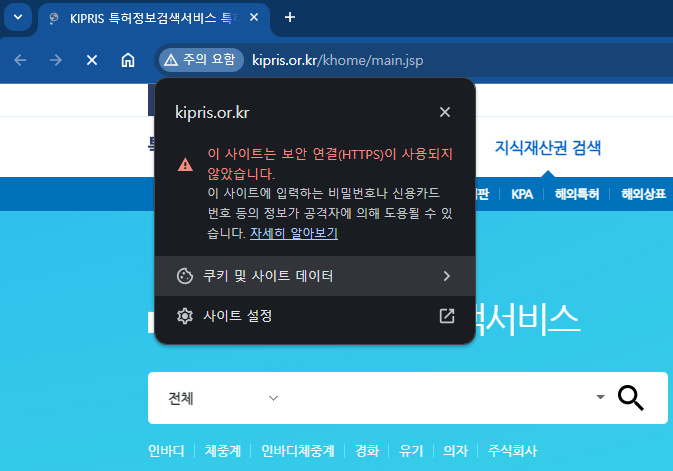Viewport: 673px width, 471px height.
Task: Open the KPA search category
Action: coord(522,194)
